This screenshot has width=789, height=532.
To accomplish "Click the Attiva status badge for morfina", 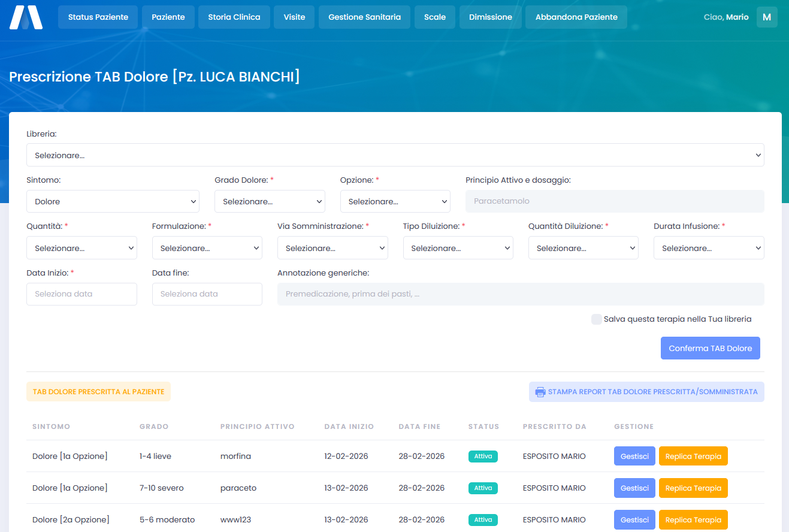I will (x=483, y=457).
